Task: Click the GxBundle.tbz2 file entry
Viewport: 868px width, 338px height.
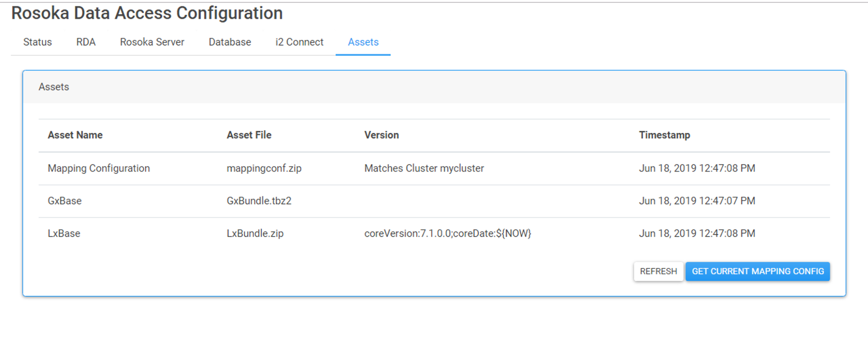Action: tap(259, 201)
